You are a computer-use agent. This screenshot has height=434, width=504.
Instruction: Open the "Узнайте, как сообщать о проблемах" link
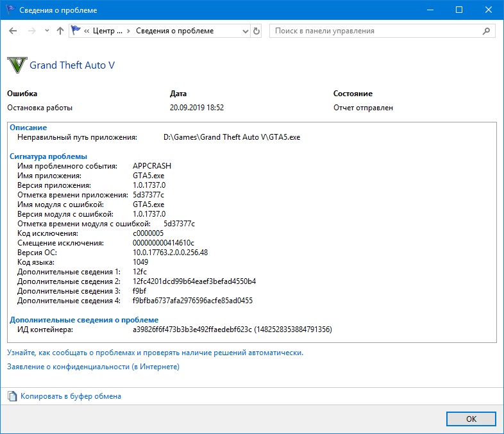pos(155,352)
